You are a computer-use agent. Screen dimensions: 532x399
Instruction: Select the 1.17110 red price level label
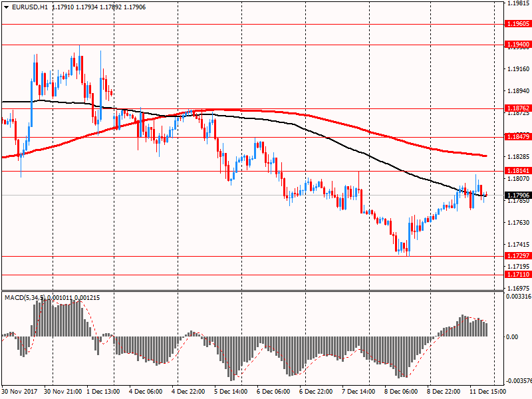[x=518, y=274]
